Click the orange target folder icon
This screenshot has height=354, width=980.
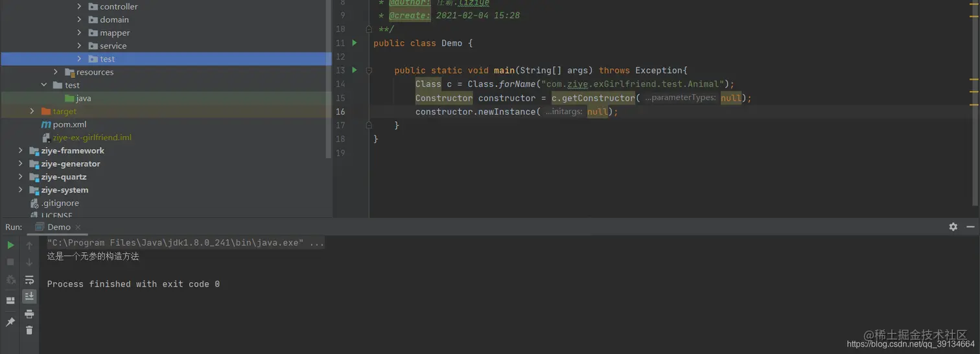tap(46, 112)
